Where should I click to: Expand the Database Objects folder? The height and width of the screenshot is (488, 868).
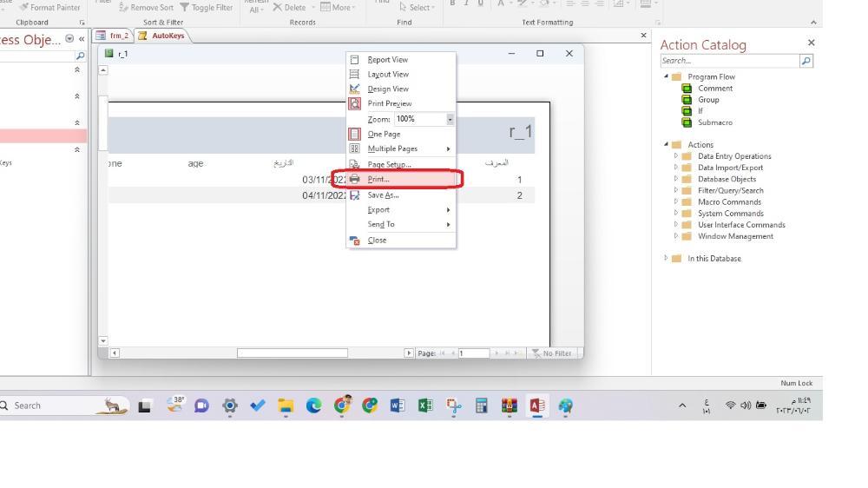coord(676,179)
